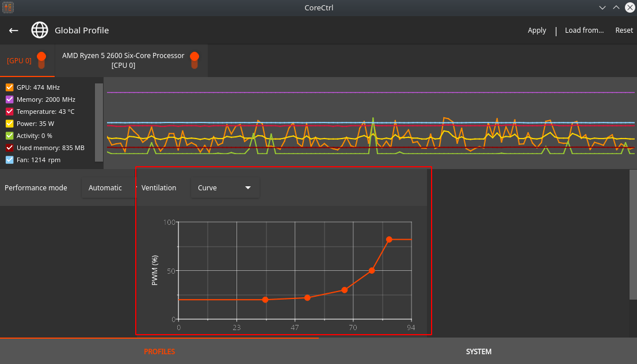The height and width of the screenshot is (364, 637).
Task: Click the Ventilation label
Action: (159, 188)
